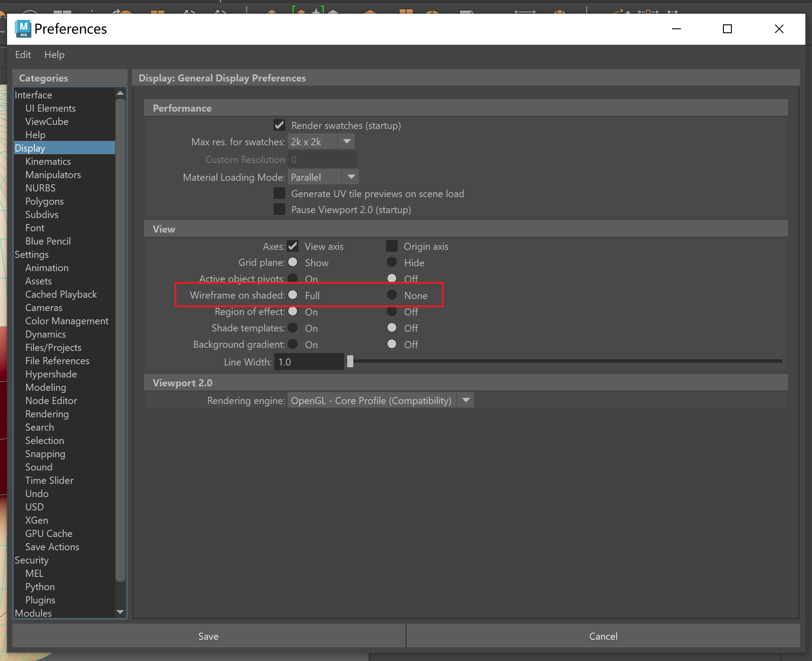Turn Active object pivots On
The height and width of the screenshot is (661, 812).
click(x=293, y=278)
